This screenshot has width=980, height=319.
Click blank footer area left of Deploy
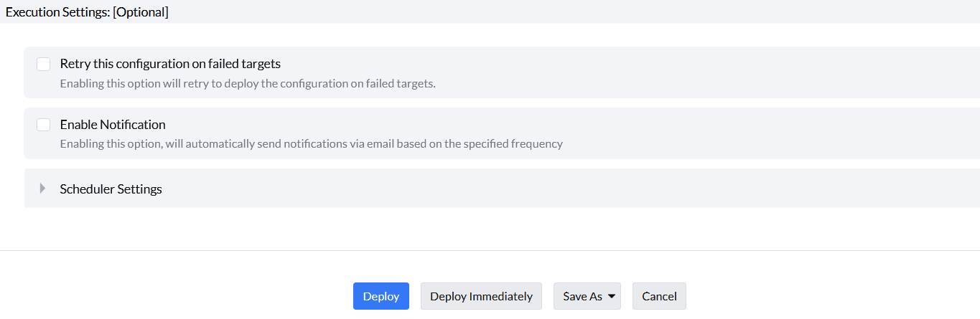[179, 296]
